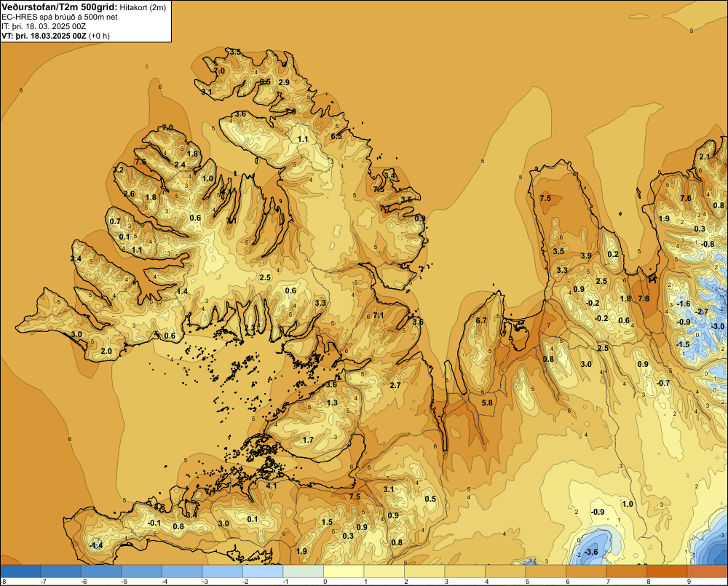The width and height of the screenshot is (728, 586).
Task: Click the "6.7" temperature value
Action: [x=481, y=320]
